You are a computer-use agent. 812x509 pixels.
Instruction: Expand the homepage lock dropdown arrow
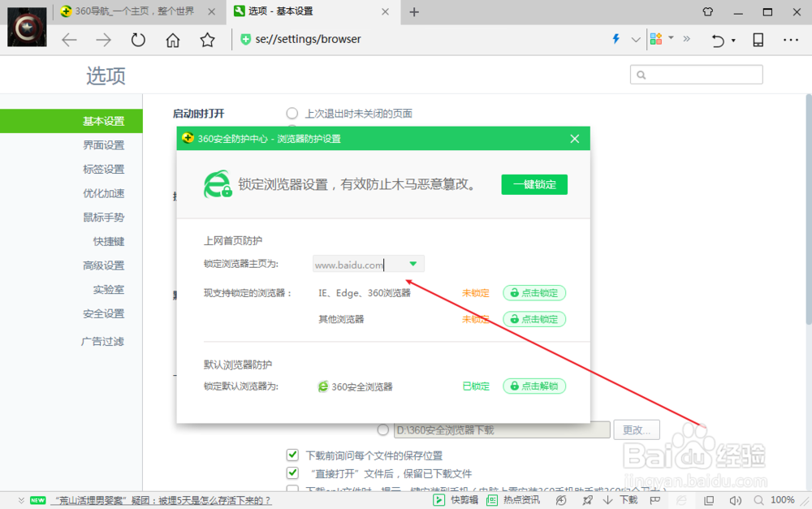413,264
